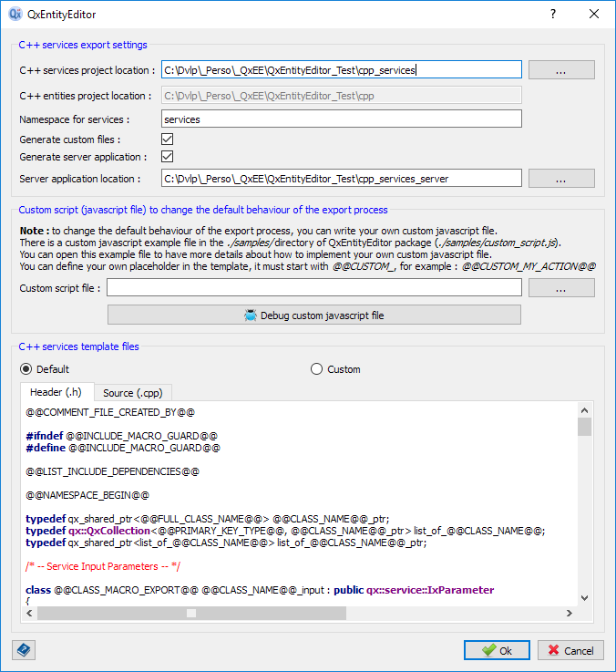The height and width of the screenshot is (672, 616).
Task: Click the Custom script file input field
Action: (x=314, y=288)
